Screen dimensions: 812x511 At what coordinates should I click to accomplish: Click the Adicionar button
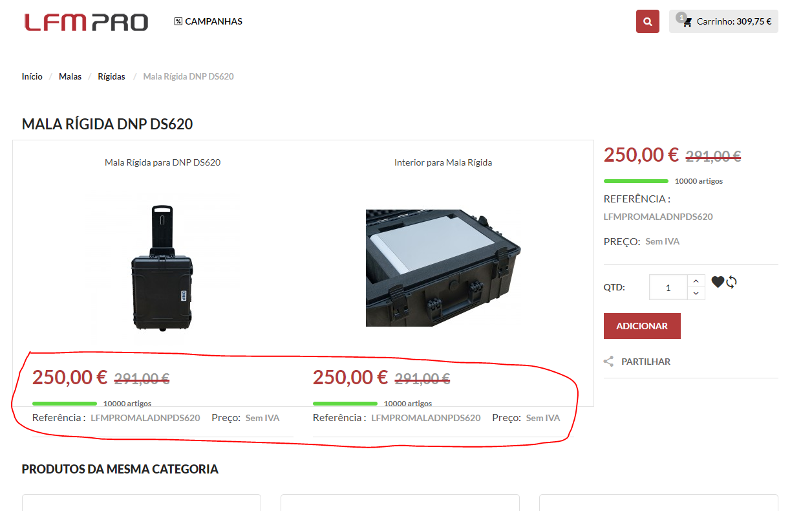click(642, 326)
